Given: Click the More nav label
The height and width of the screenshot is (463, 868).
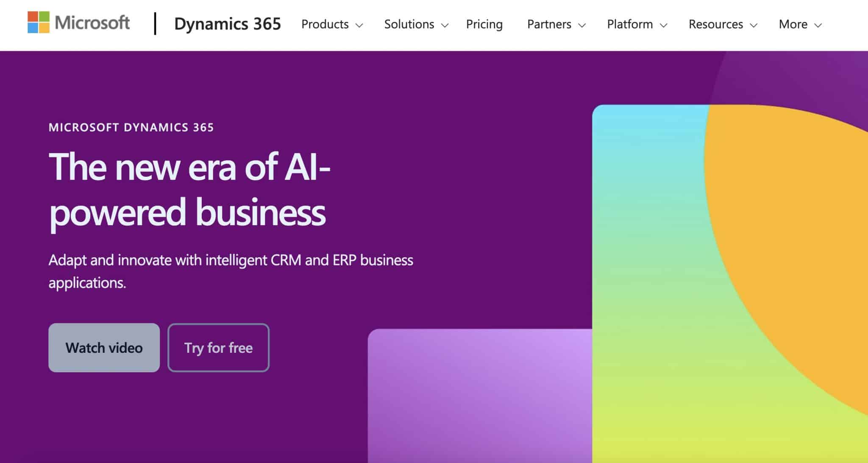Looking at the screenshot, I should click(793, 24).
